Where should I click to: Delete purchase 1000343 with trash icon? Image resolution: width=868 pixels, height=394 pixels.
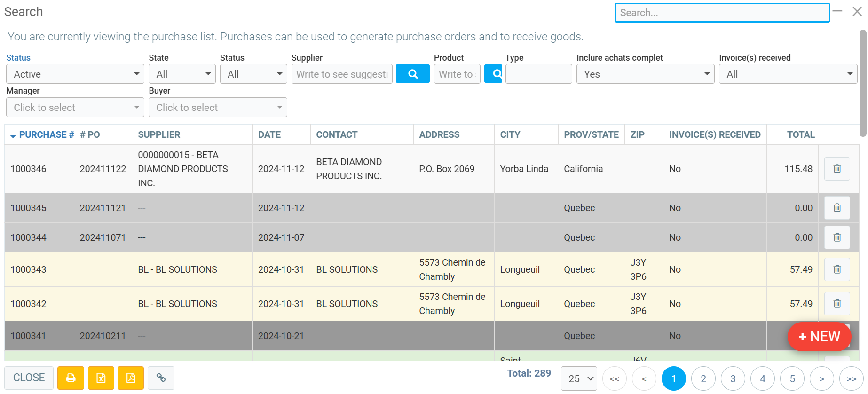[837, 269]
